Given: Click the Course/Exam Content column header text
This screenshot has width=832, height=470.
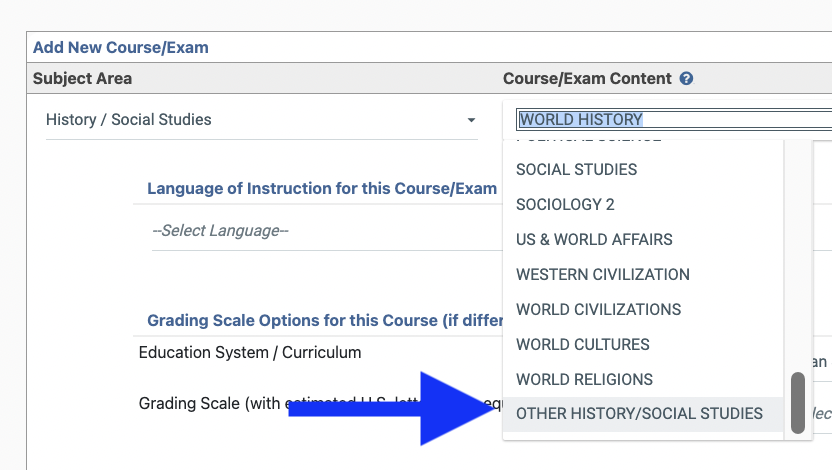Looking at the screenshot, I should coord(587,78).
